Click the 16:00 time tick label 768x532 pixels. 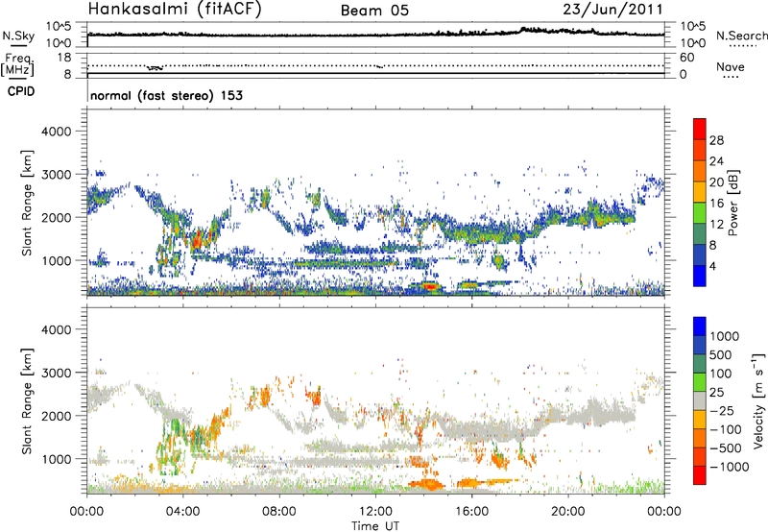[x=471, y=512]
